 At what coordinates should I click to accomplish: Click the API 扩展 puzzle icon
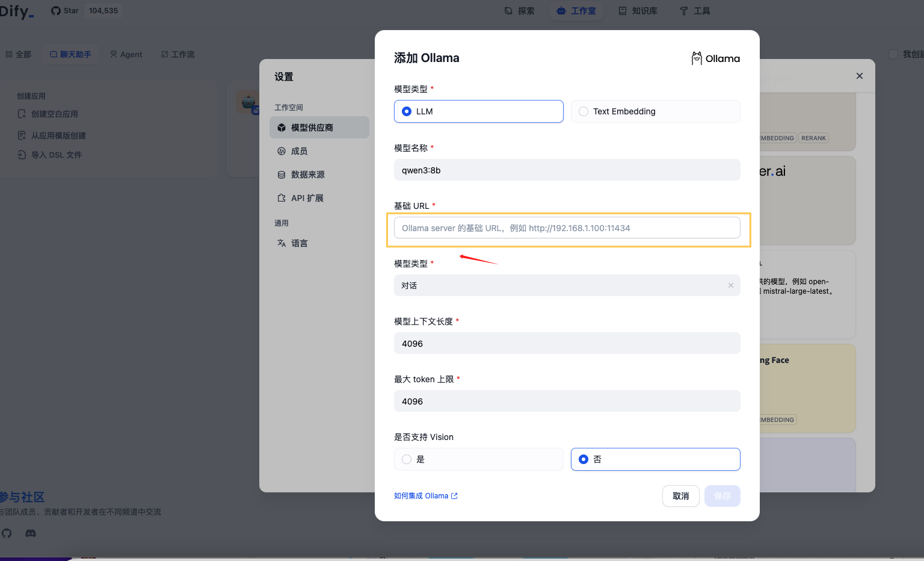pyautogui.click(x=282, y=198)
